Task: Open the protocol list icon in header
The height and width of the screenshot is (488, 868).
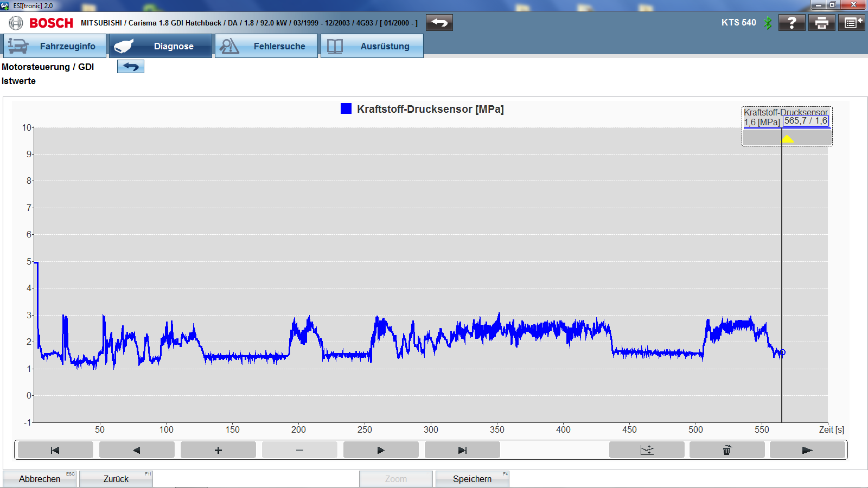Action: click(x=851, y=23)
